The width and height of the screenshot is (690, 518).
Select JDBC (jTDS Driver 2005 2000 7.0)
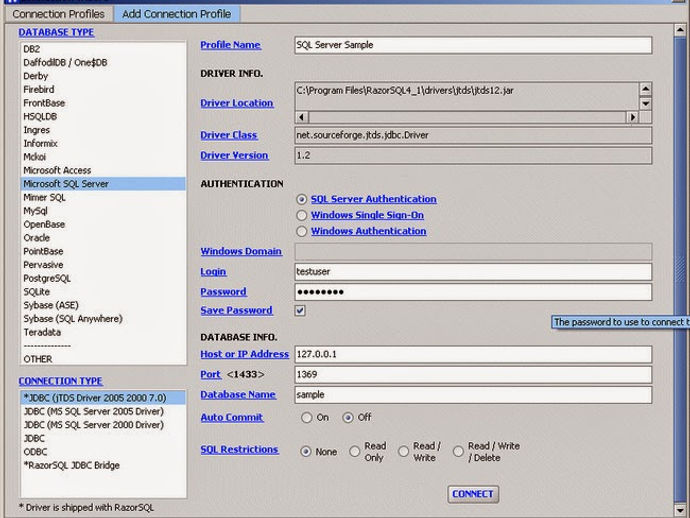tap(103, 398)
